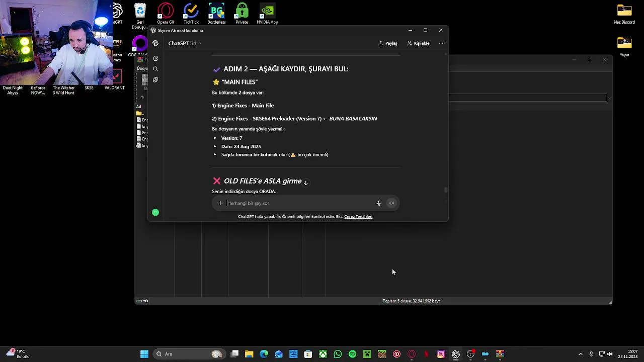
Task: Click the Paylaş share button
Action: click(x=388, y=43)
